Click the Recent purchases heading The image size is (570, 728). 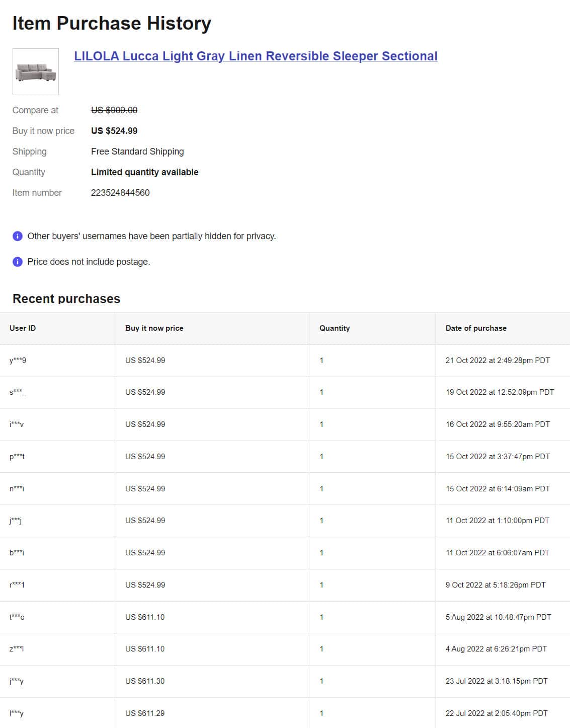66,299
